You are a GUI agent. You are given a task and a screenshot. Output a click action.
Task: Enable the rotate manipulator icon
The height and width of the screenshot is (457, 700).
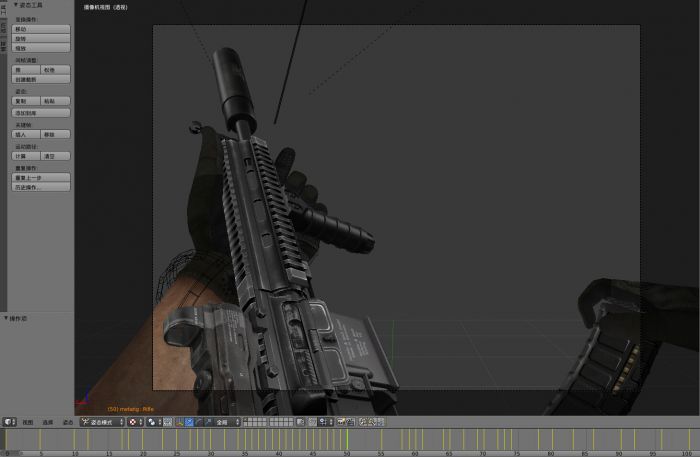tap(198, 422)
